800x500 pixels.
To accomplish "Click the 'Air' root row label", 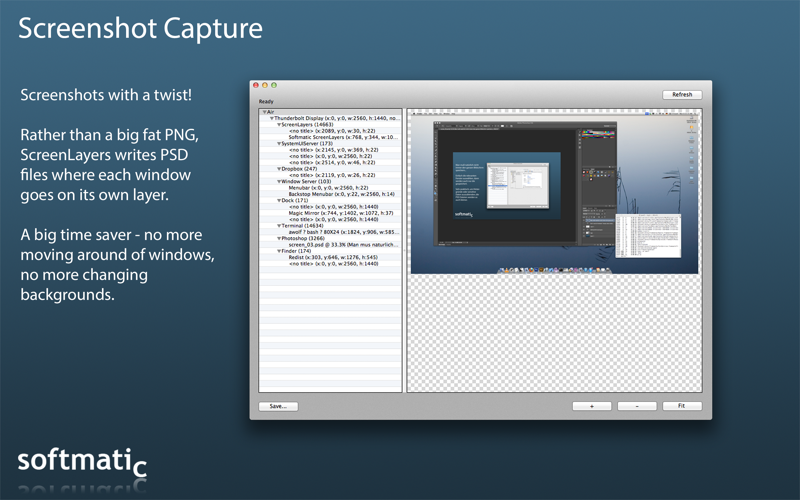I will click(271, 112).
